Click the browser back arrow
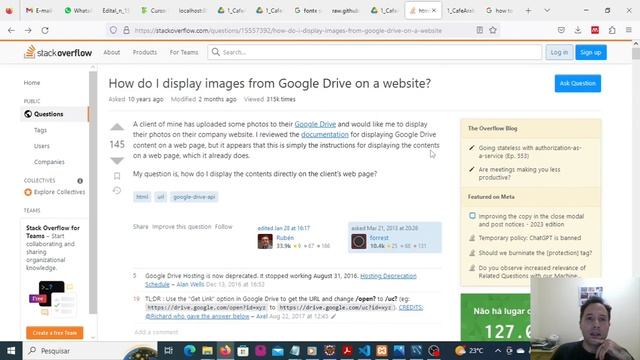 (11, 30)
